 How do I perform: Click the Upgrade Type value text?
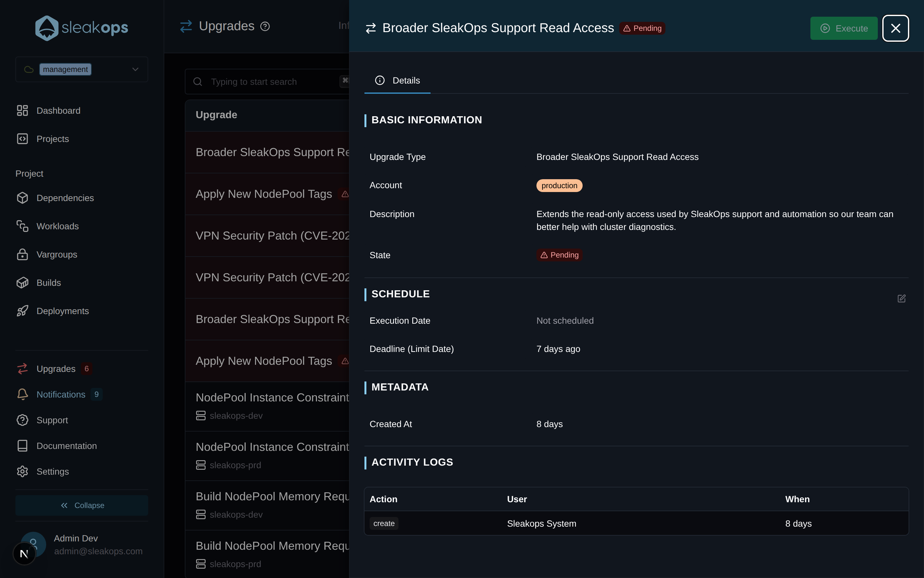click(x=617, y=157)
